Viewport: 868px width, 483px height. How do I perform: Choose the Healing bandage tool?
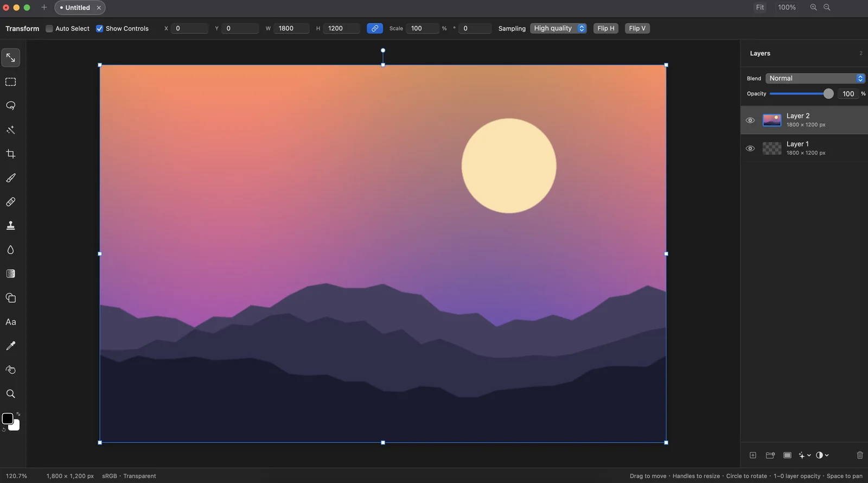[x=11, y=202]
